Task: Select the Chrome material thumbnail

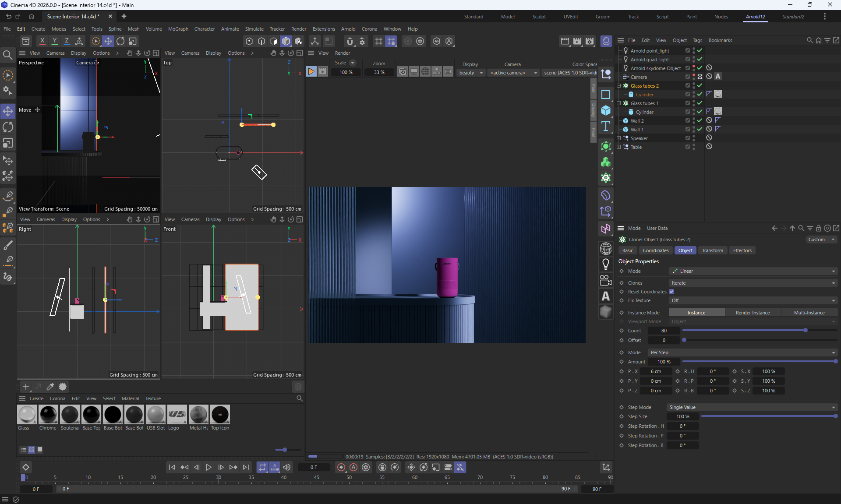Action: 48,415
